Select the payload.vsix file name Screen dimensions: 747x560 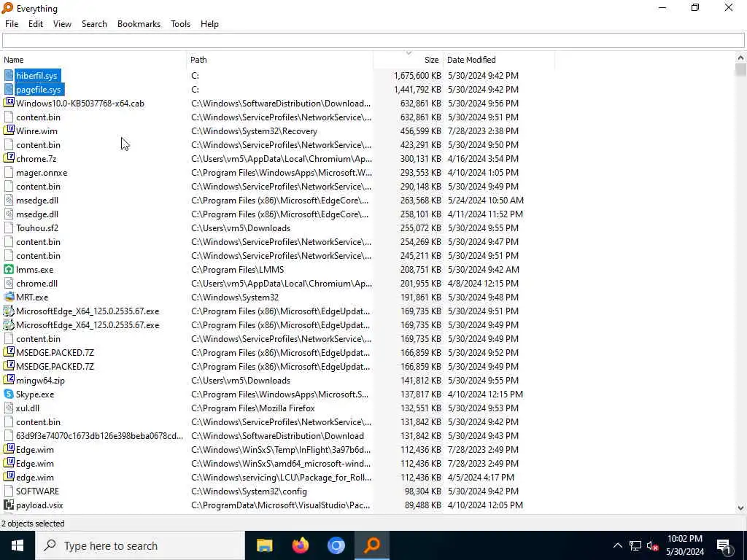click(x=39, y=505)
